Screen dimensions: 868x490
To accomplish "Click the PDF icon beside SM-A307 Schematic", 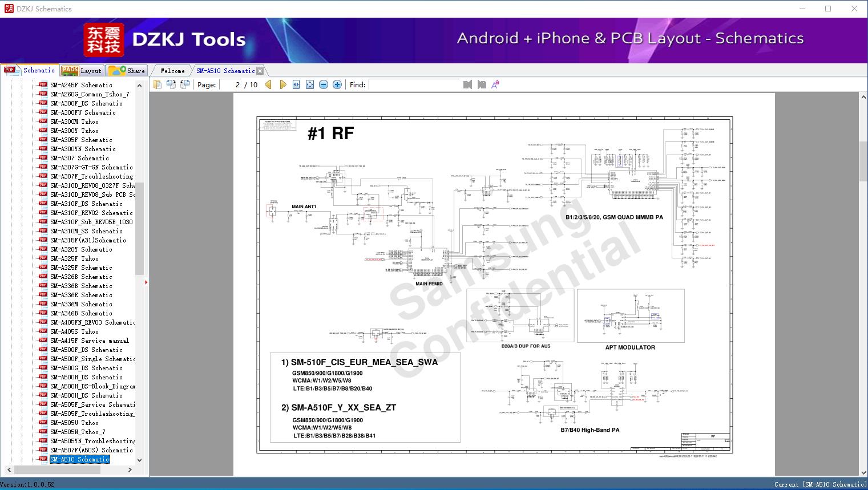I will tap(43, 157).
